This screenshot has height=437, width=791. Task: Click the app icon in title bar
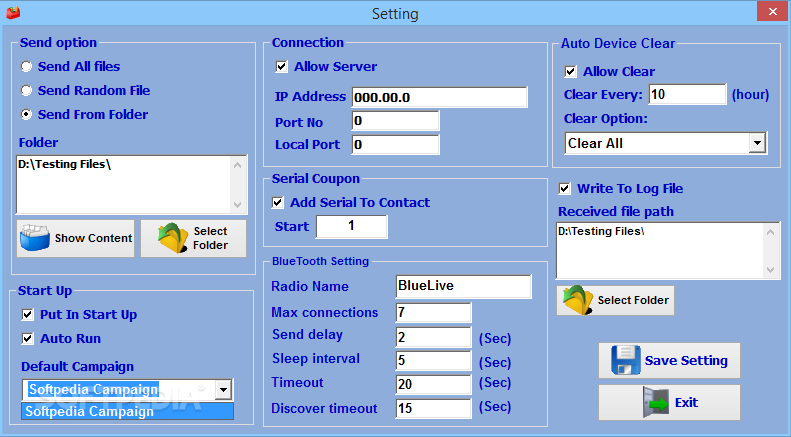(x=13, y=13)
